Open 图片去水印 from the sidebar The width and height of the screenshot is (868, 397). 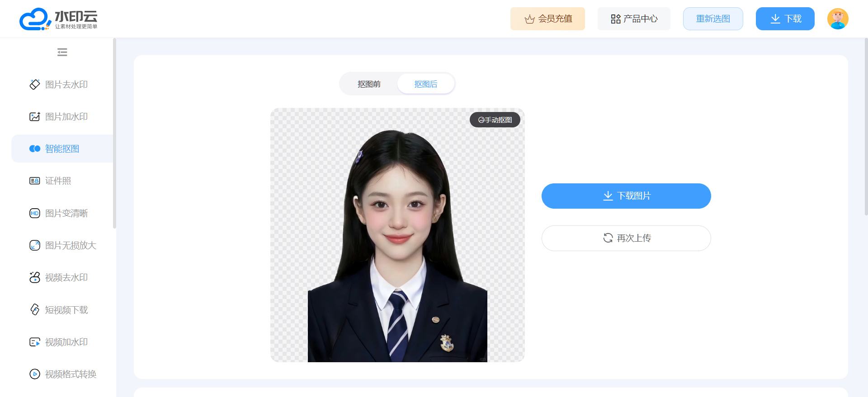[62, 84]
